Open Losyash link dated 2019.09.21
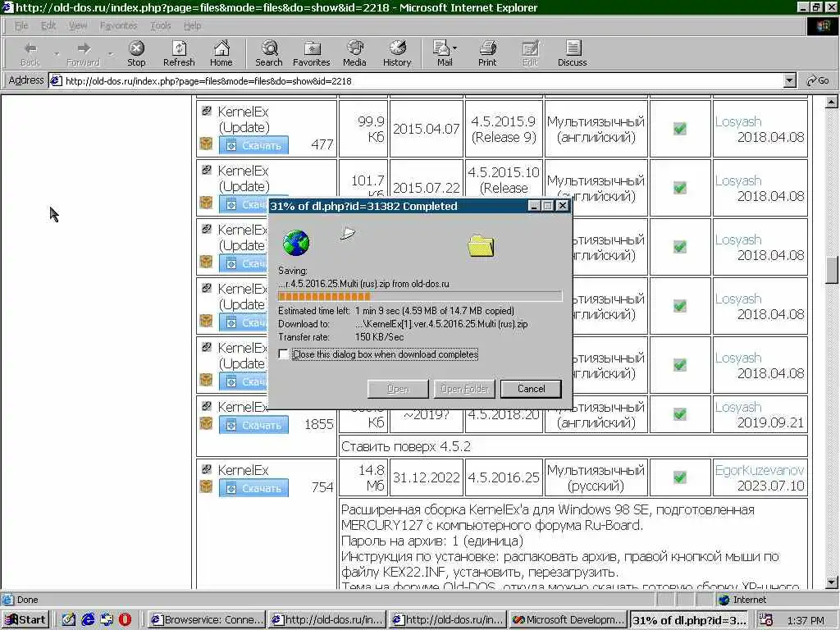The height and width of the screenshot is (630, 840). click(737, 407)
